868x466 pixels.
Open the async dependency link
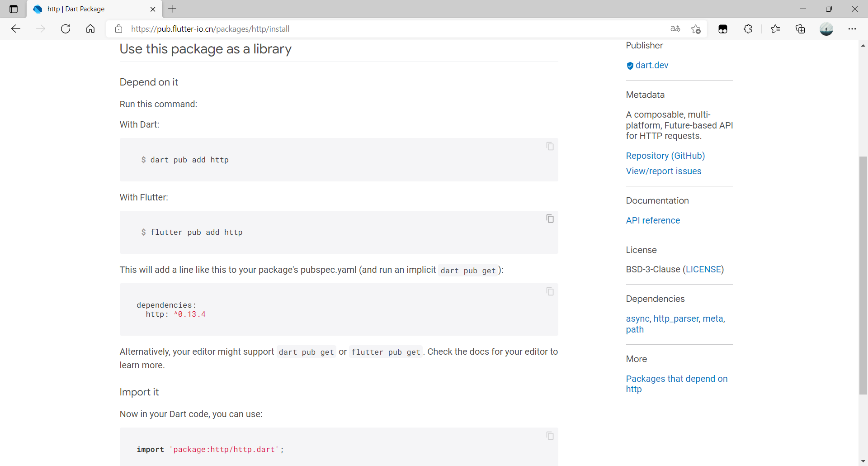(638, 319)
